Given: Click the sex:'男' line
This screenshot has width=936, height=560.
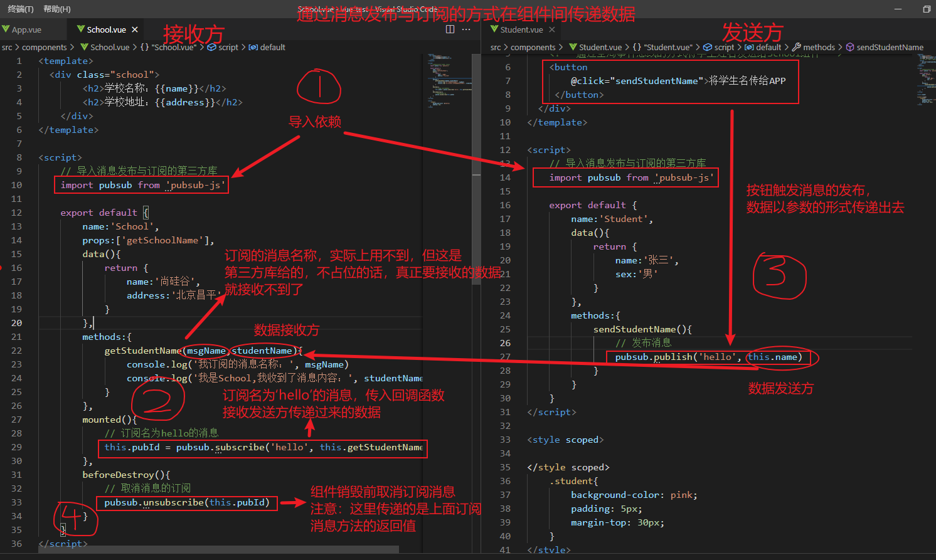Looking at the screenshot, I should tap(637, 274).
